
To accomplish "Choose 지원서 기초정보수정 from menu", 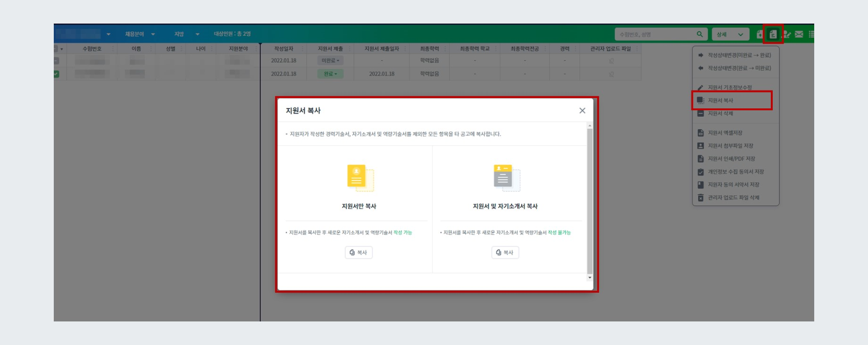I will (735, 88).
